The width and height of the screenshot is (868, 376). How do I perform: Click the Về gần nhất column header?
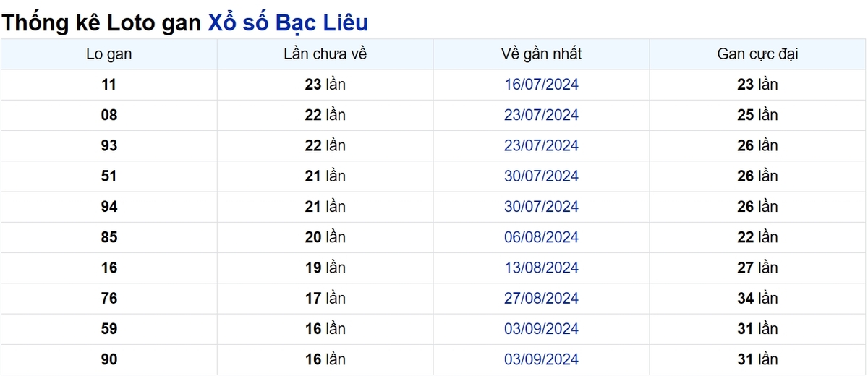tap(541, 54)
